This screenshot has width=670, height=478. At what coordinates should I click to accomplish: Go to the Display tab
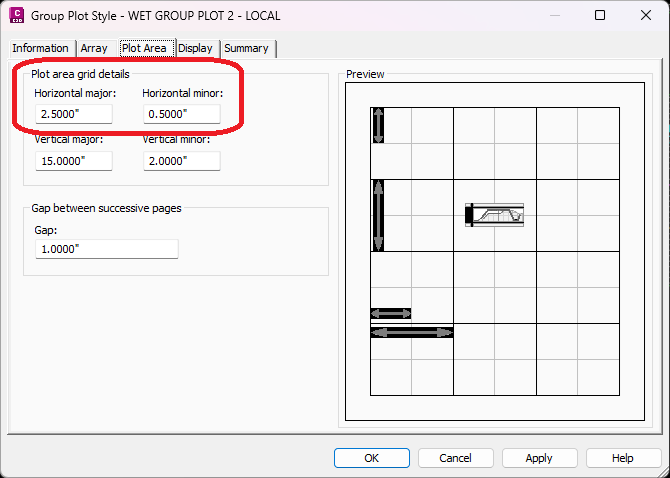pos(196,49)
